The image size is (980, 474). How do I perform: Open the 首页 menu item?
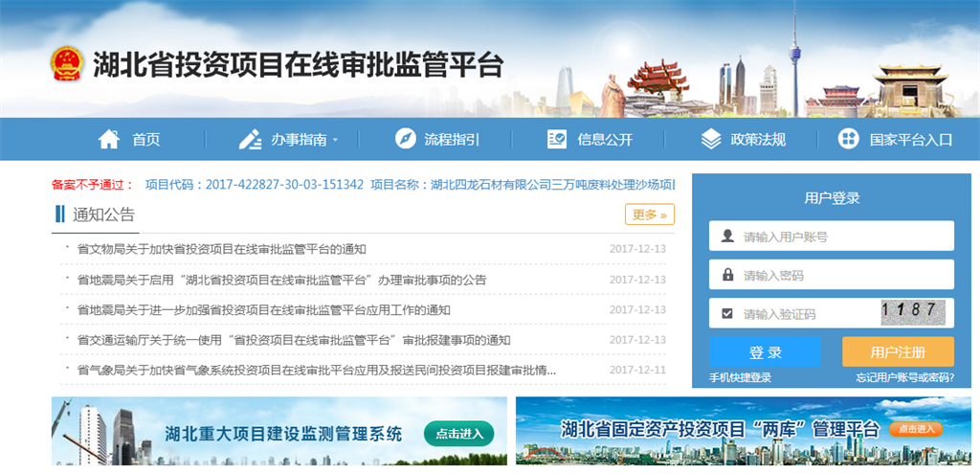[x=145, y=140]
